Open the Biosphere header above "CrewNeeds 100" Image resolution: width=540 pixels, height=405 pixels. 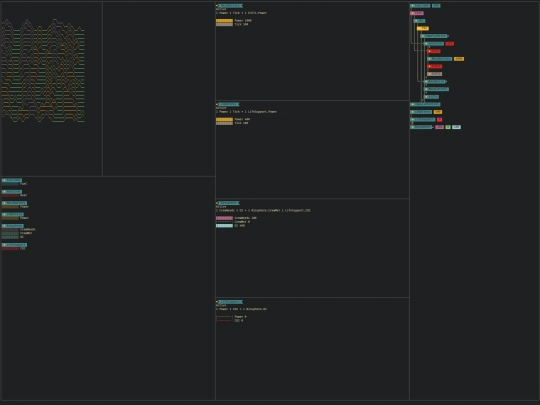point(229,203)
